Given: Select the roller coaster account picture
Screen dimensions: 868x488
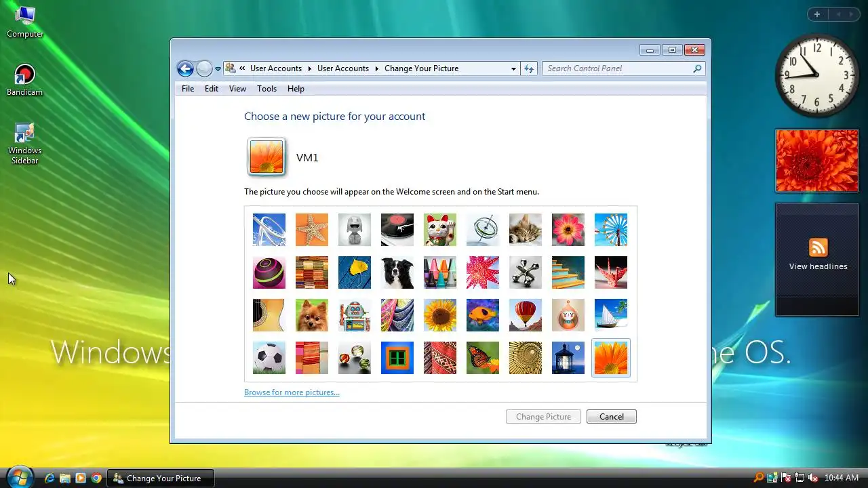Looking at the screenshot, I should click(x=269, y=230).
